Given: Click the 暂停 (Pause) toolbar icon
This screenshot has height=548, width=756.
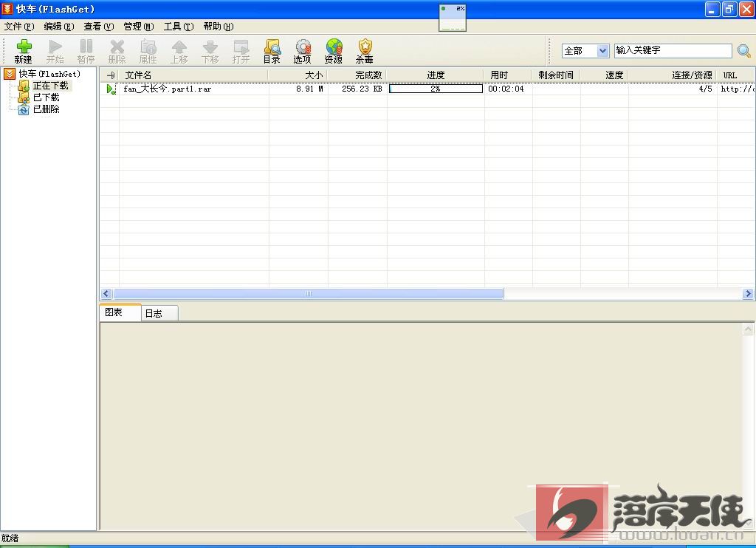Looking at the screenshot, I should [86, 47].
